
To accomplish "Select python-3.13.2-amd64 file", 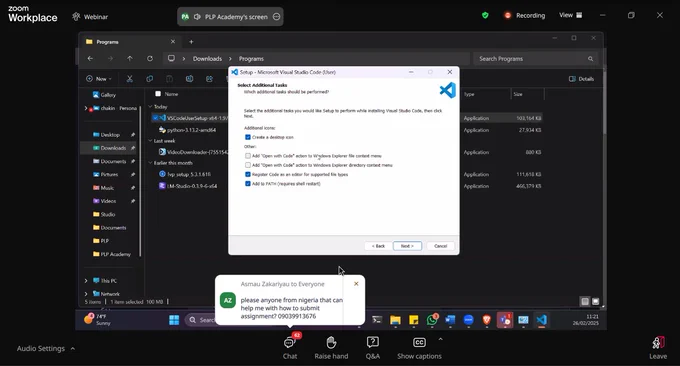I will (x=191, y=130).
